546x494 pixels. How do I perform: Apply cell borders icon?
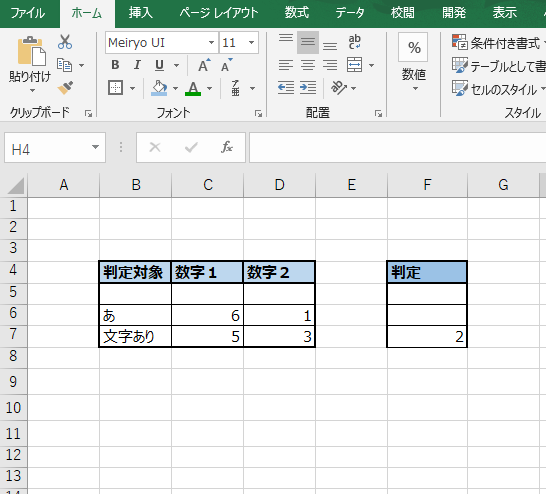click(x=115, y=88)
